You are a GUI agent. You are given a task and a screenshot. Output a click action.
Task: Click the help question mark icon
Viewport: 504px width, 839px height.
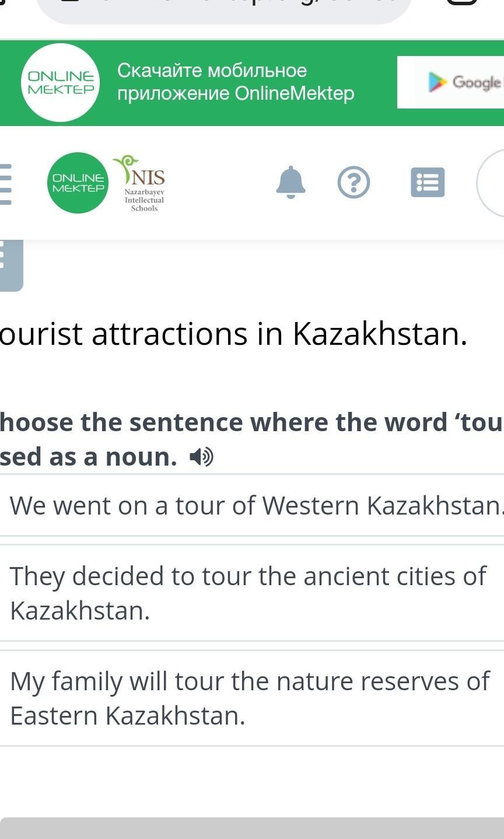pos(354,183)
